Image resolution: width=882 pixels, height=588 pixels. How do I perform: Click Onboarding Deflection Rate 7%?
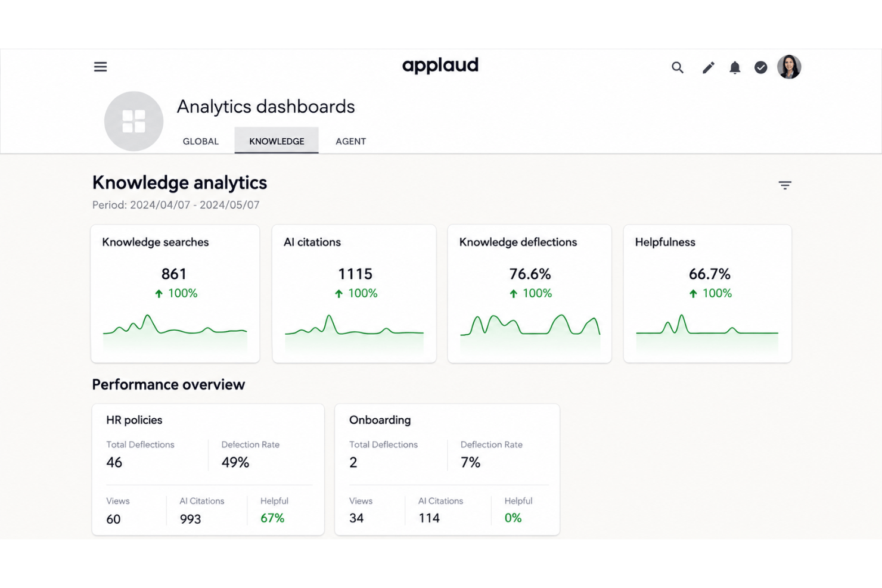(x=470, y=462)
